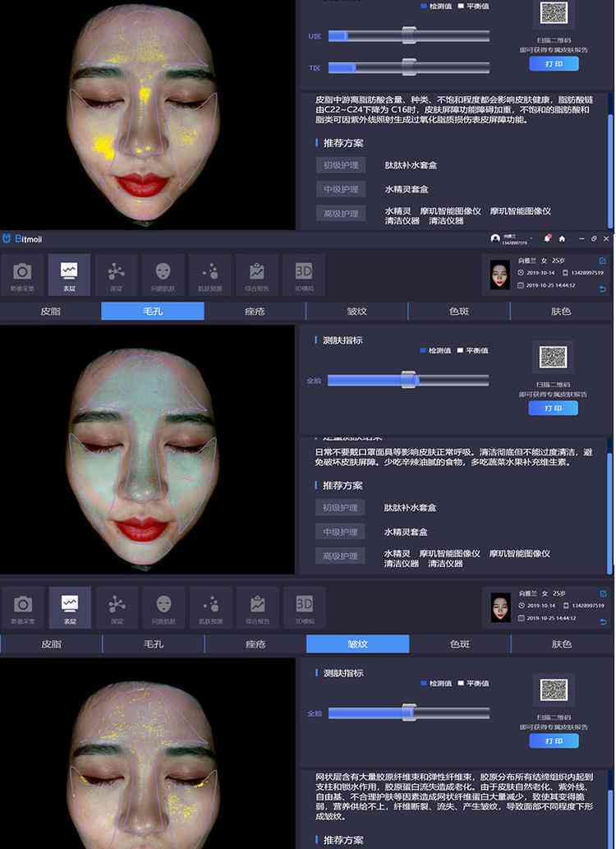Viewport: 616px width, 849px height.
Task: Click 肽肽补水套盒 in the top window
Action: pyautogui.click(x=411, y=165)
